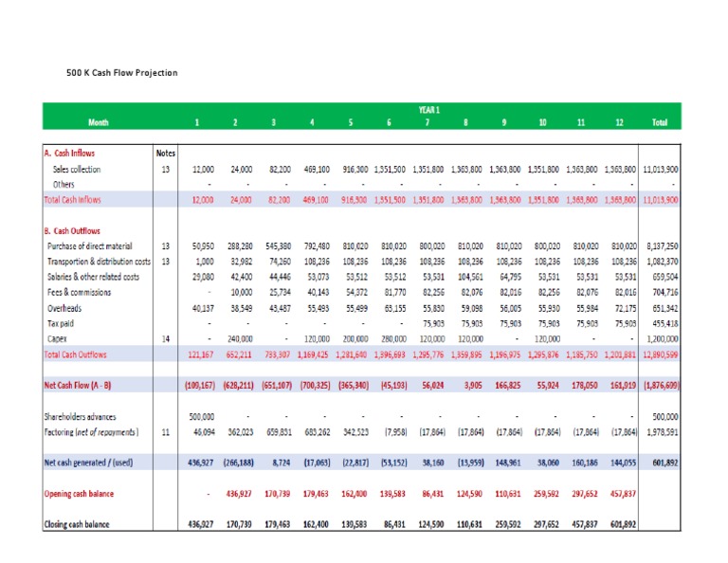Click the 74,260 transport costs cell
This screenshot has width=728, height=563.
pyautogui.click(x=280, y=262)
